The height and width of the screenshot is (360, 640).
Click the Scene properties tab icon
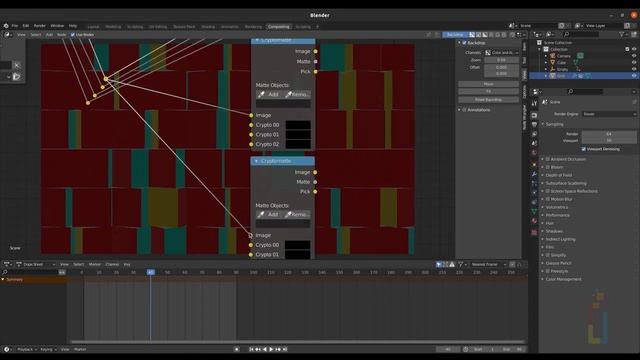click(x=534, y=143)
